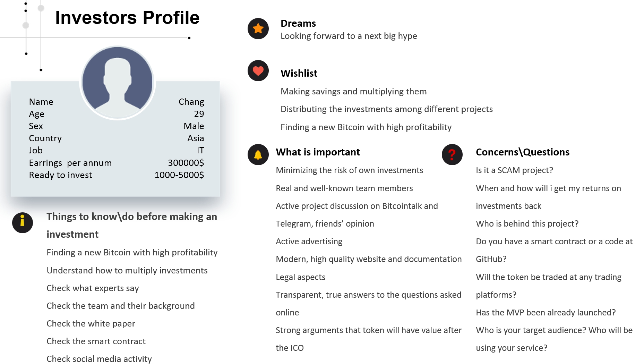This screenshot has width=644, height=364.
Task: Select the Dreams heading
Action: click(x=298, y=23)
